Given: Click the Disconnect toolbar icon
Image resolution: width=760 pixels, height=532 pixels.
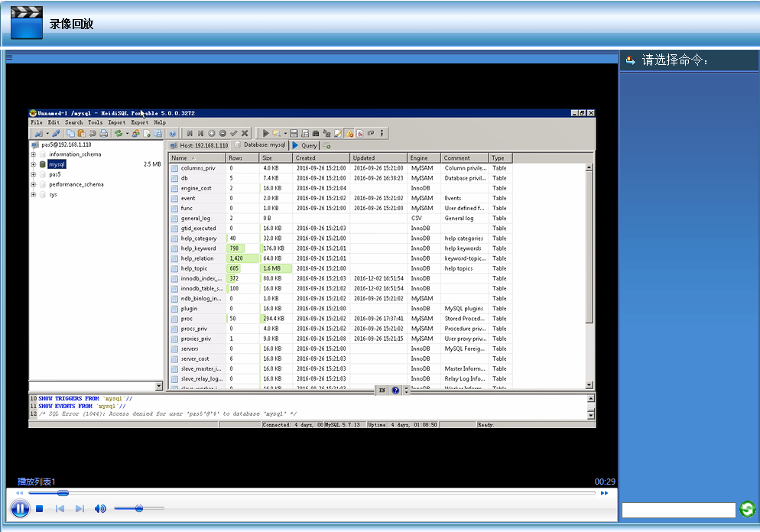Looking at the screenshot, I should (x=57, y=133).
